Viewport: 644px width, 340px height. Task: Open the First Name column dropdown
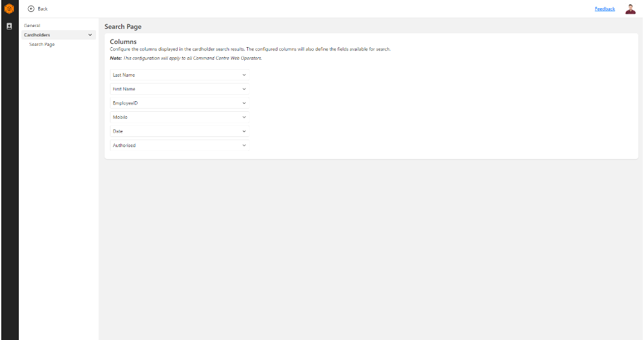pos(179,89)
